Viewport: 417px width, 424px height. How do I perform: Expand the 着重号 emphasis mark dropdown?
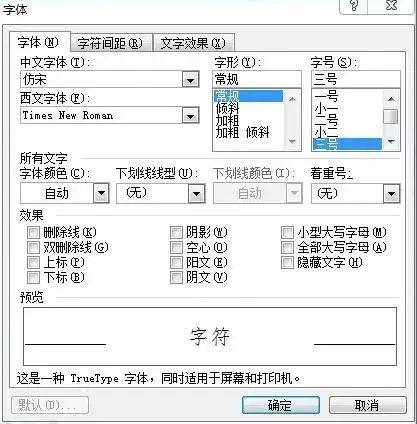(x=391, y=193)
